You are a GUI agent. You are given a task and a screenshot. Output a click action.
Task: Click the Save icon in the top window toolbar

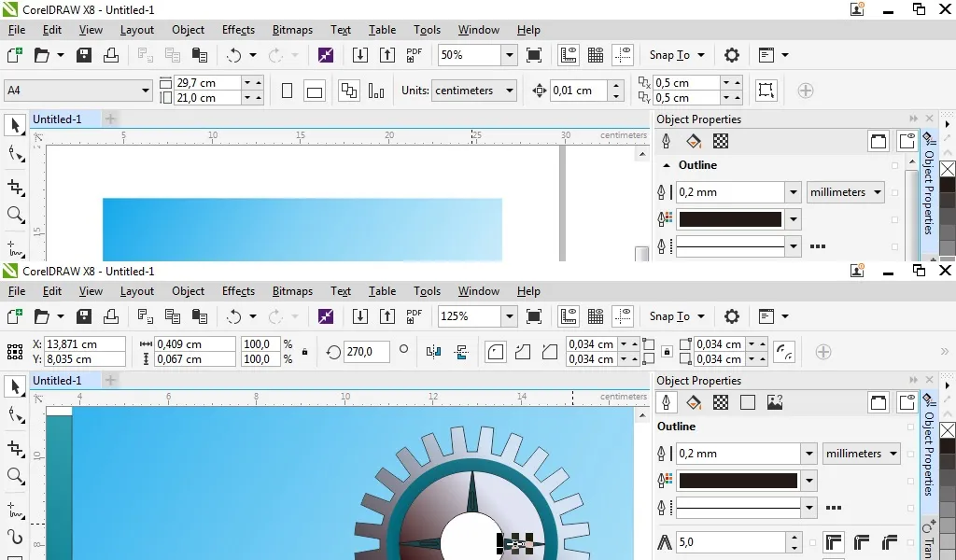[x=83, y=55]
